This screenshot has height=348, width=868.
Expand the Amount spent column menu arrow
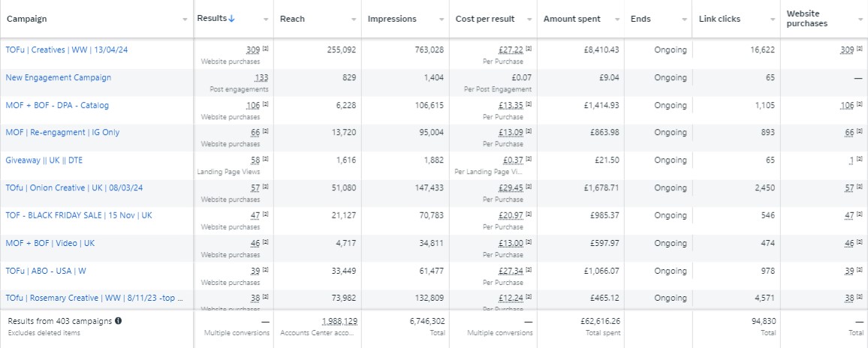[617, 19]
